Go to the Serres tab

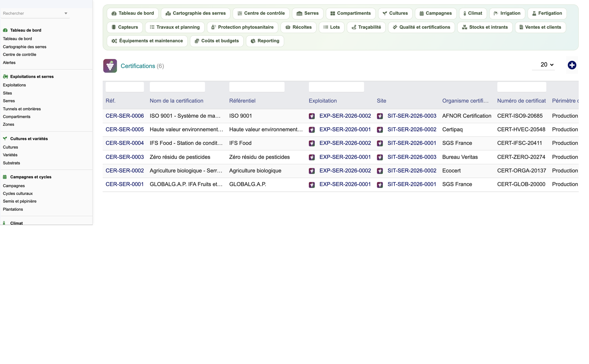pos(308,13)
